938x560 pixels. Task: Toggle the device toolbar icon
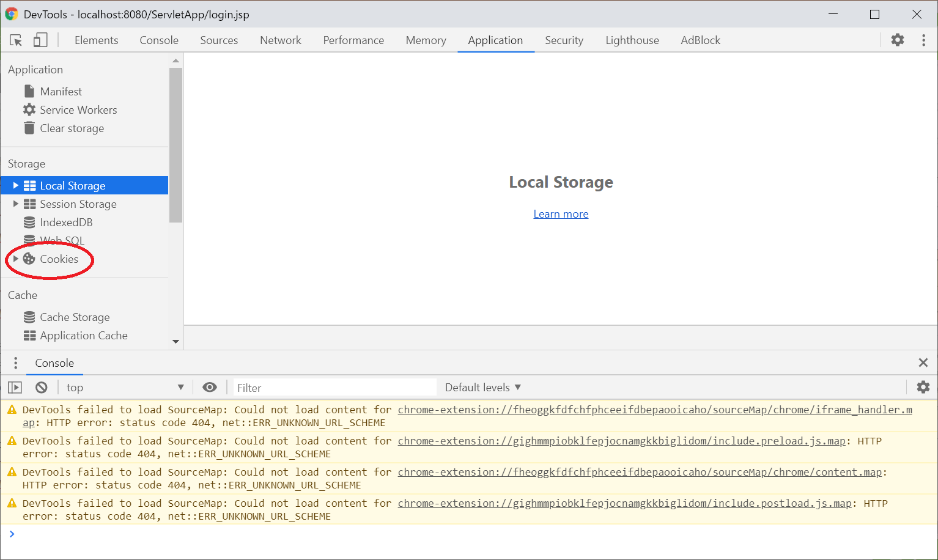tap(40, 40)
